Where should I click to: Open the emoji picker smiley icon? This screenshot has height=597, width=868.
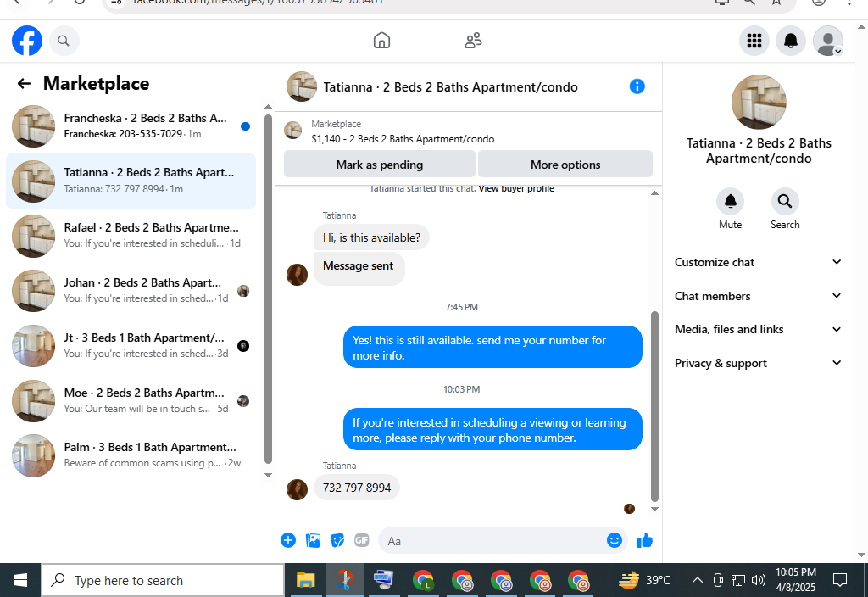(x=614, y=540)
